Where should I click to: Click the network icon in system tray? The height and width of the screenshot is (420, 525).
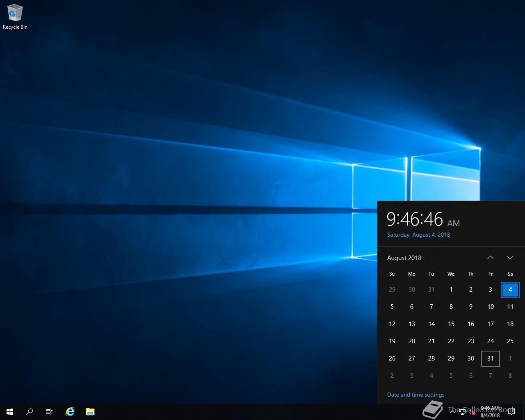tap(462, 412)
